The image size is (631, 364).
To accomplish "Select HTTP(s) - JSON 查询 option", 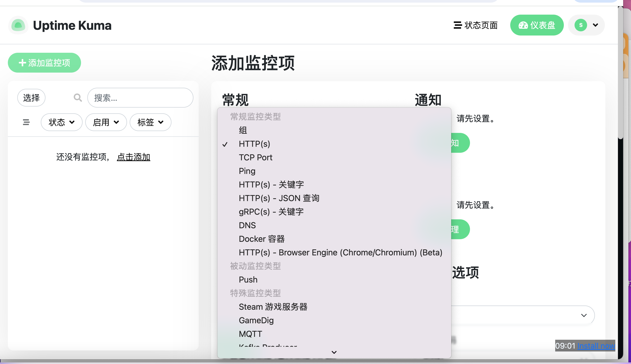I will click(334, 198).
